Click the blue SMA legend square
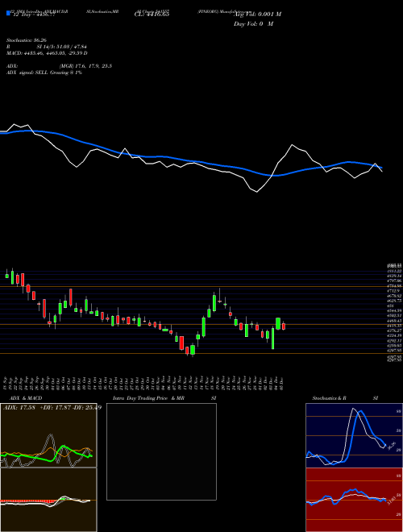This screenshot has height=532, width=403. (8, 13)
